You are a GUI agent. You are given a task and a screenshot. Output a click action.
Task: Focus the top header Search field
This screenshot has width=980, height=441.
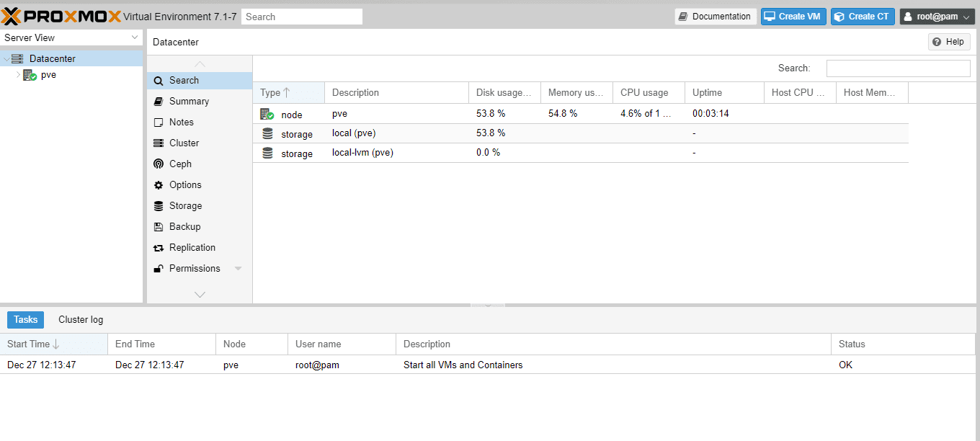302,17
